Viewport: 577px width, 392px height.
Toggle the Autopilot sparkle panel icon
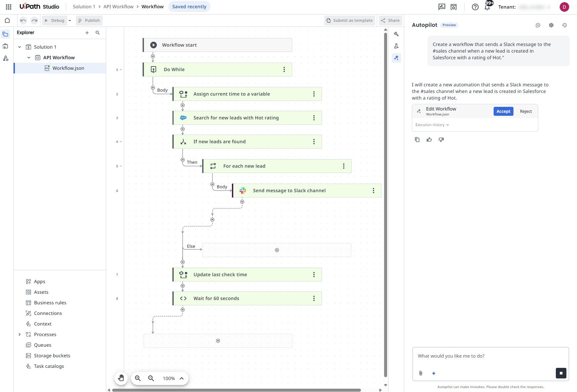click(396, 58)
